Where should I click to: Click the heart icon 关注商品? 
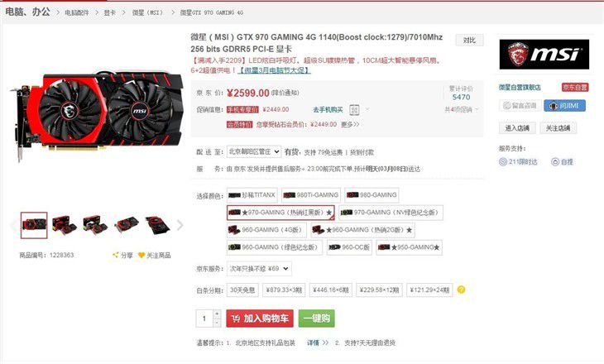pyautogui.click(x=141, y=255)
